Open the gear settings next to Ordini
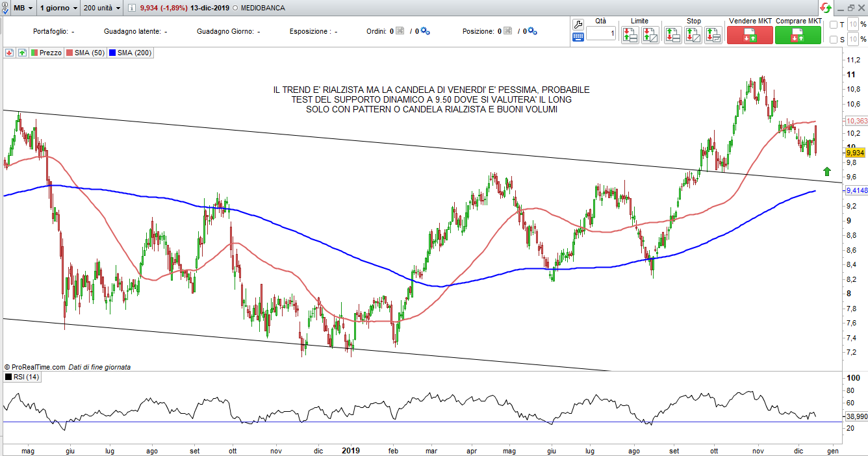 (x=426, y=31)
